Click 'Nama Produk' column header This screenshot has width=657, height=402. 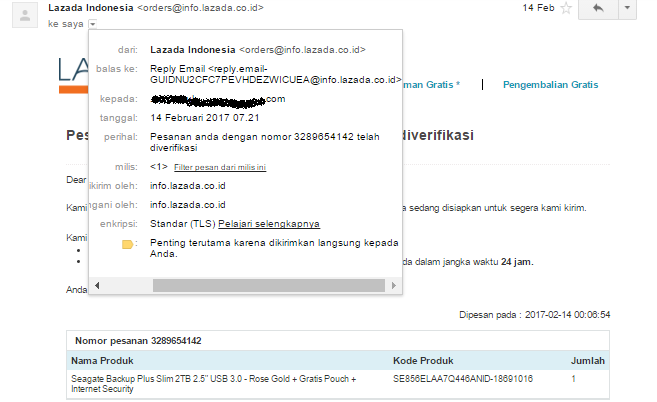point(102,361)
